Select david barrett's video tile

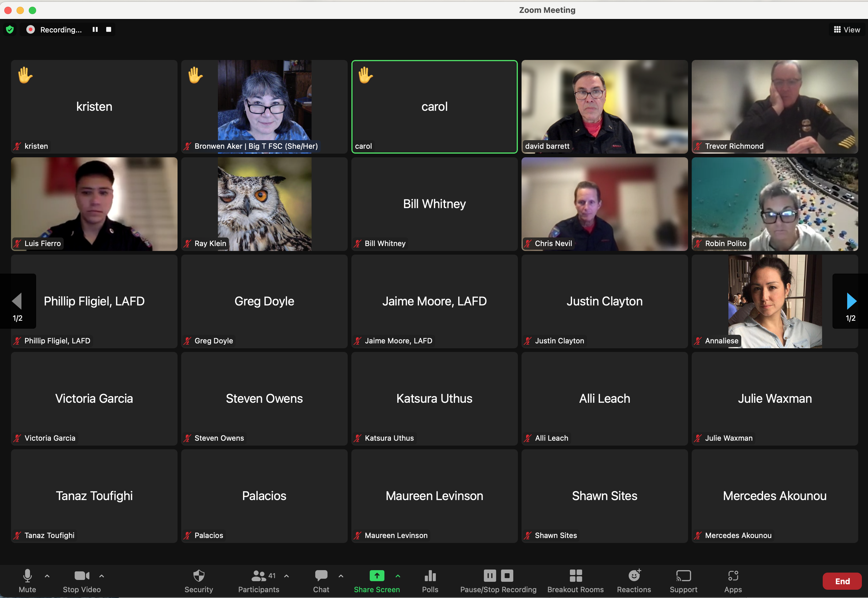click(605, 107)
